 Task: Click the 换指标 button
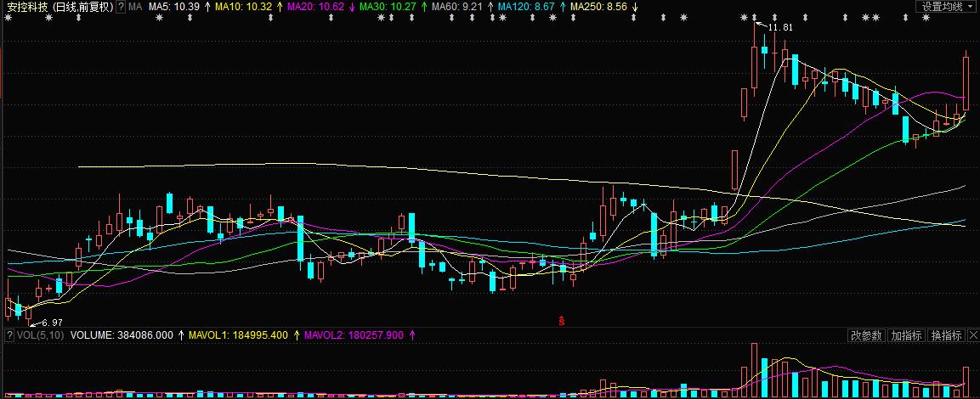coord(946,335)
